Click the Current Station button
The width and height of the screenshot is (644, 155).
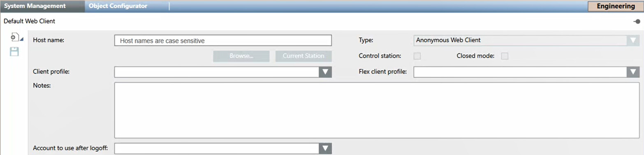pos(303,56)
